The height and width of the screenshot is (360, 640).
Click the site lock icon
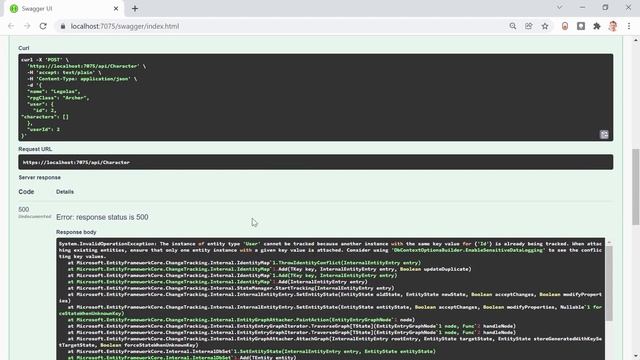tap(62, 26)
